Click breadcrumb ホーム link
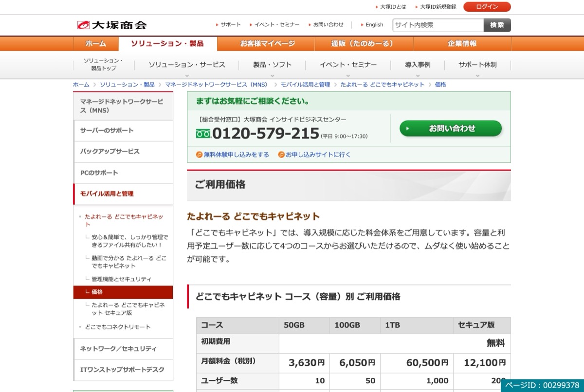Viewport: 584px width, 392px height. point(81,85)
